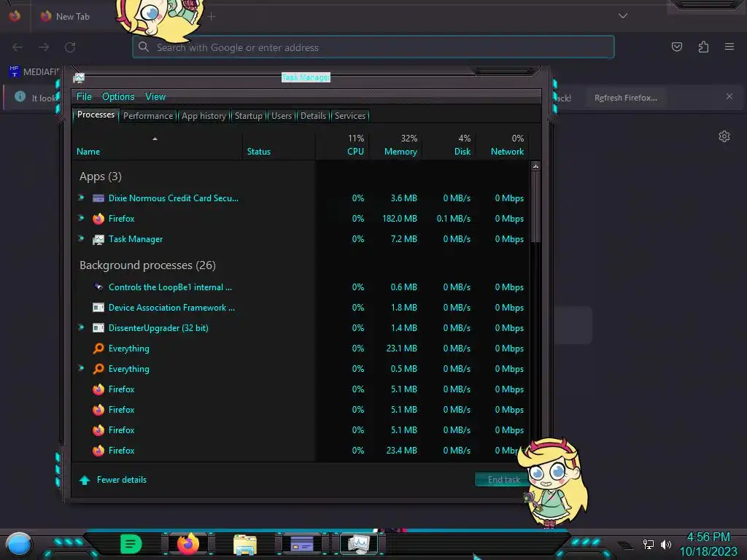
Task: Open the File menu in Task Manager
Action: pyautogui.click(x=84, y=97)
